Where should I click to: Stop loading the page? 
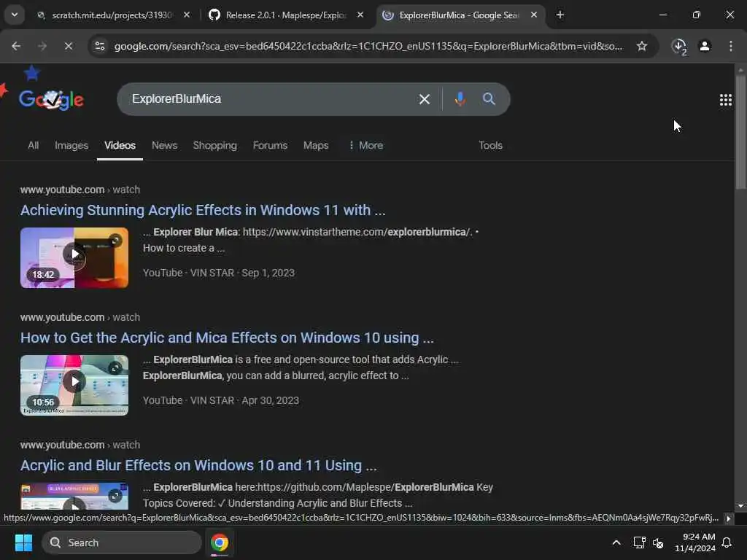(68, 46)
